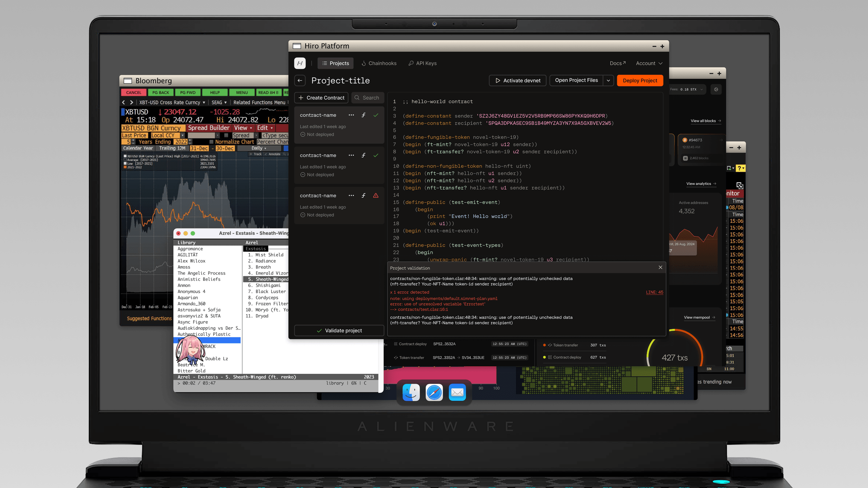Increase the Years count with plus stepper
868x488 pixels.
[x=133, y=140]
